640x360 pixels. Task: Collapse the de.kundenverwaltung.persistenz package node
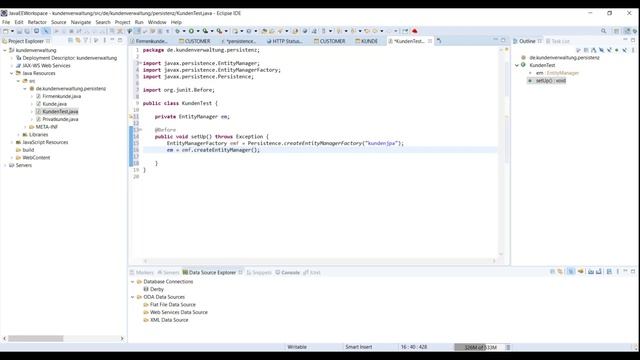[x=25, y=89]
